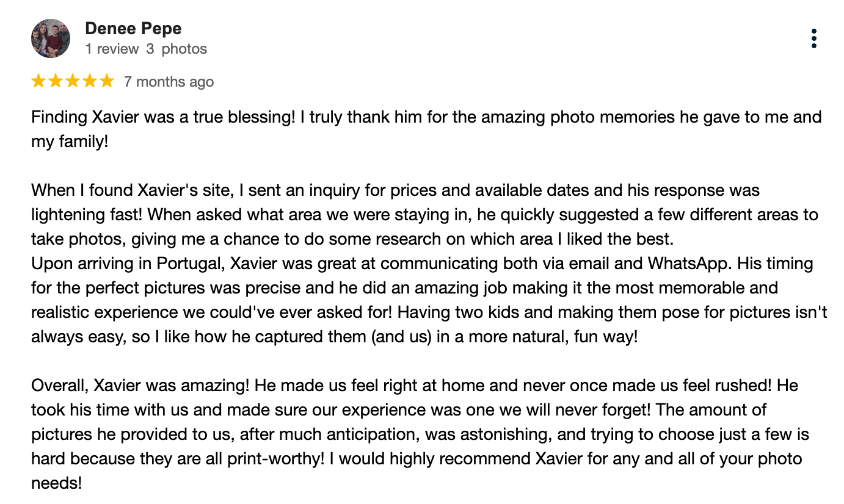
Task: Click the sentence starting "When I found Xavier's site"
Action: coord(395,190)
